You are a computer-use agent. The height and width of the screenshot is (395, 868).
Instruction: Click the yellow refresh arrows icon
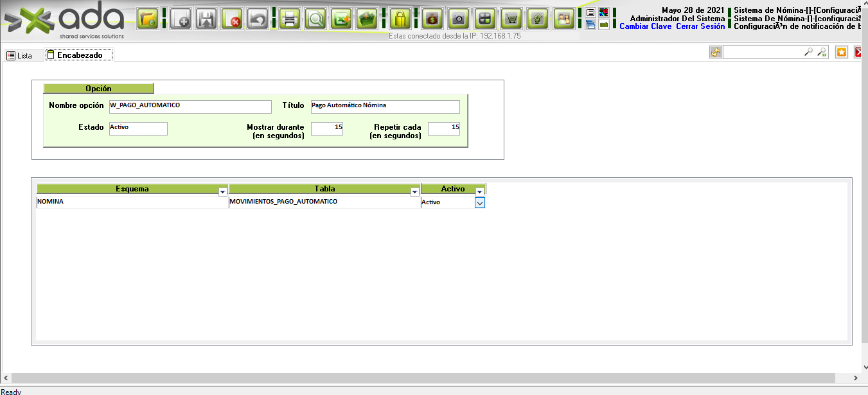(x=716, y=53)
